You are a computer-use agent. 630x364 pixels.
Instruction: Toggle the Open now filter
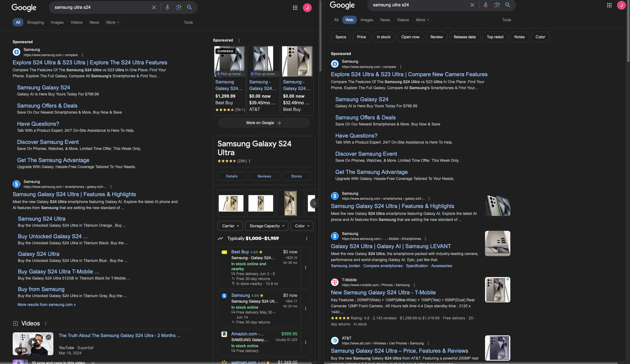click(x=410, y=37)
